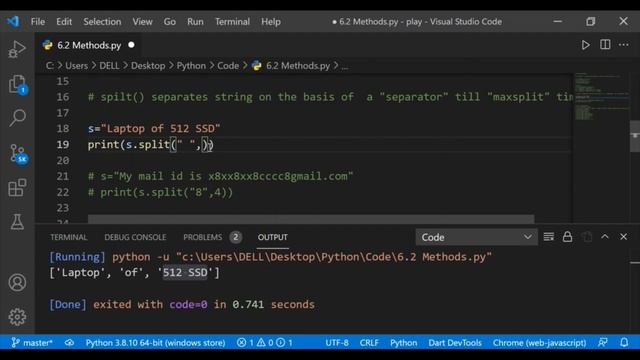Open the Selection menu

(x=102, y=22)
